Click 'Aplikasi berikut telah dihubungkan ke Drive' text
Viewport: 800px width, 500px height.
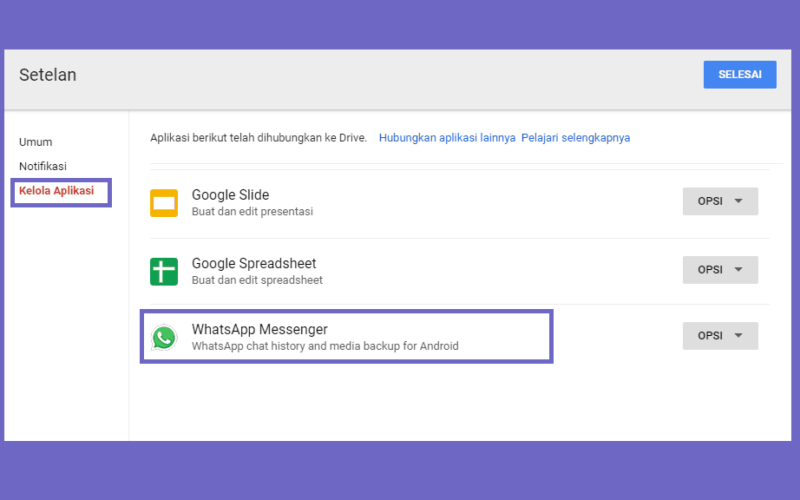(259, 138)
